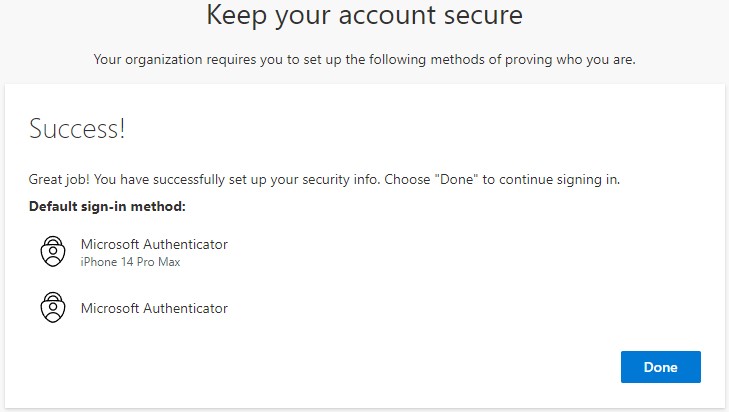This screenshot has width=729, height=412.
Task: Click the word Keep in the page title
Action: click(232, 16)
